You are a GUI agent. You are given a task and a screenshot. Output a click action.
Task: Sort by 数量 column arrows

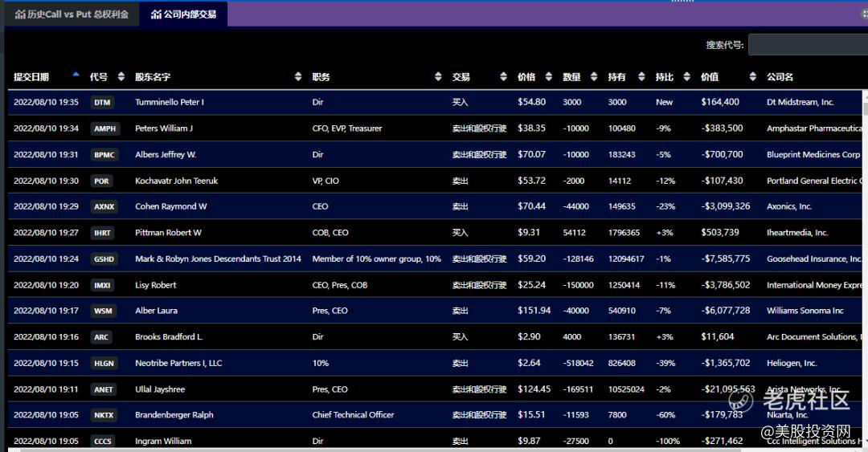pos(593,77)
